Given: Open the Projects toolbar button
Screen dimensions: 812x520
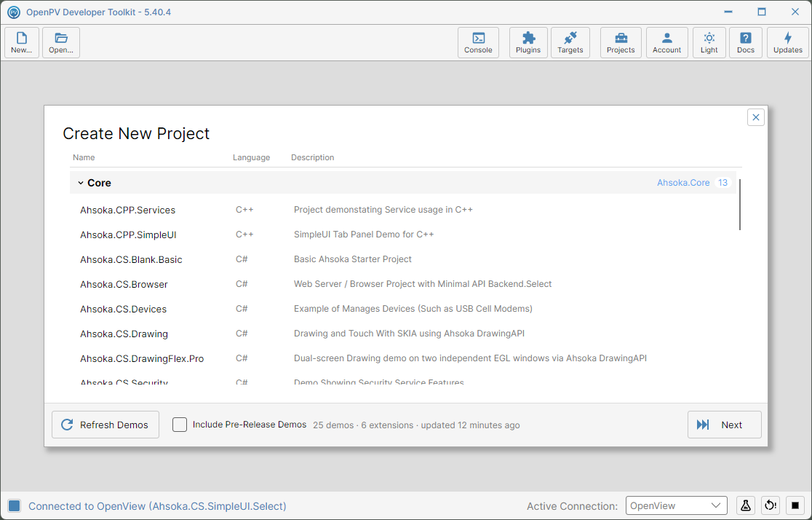Looking at the screenshot, I should click(x=621, y=42).
